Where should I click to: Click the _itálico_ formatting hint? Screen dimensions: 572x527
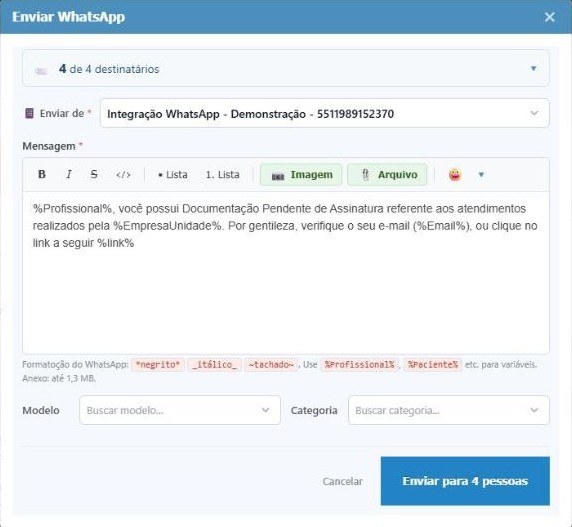[x=214, y=365]
